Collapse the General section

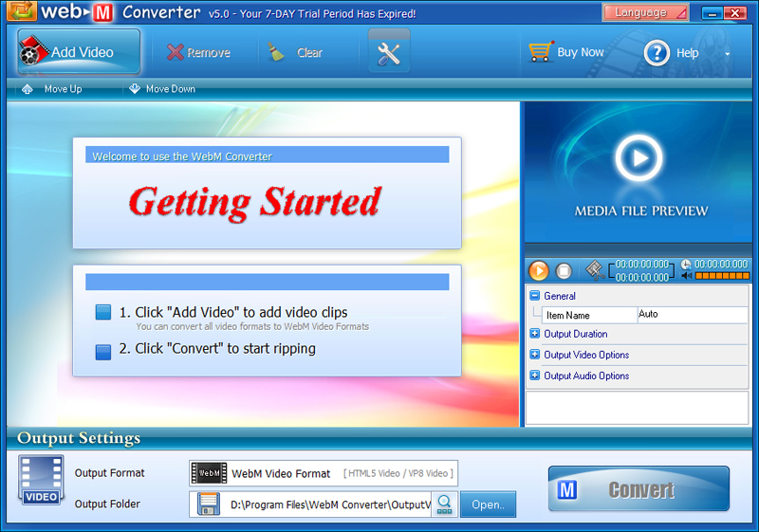535,296
